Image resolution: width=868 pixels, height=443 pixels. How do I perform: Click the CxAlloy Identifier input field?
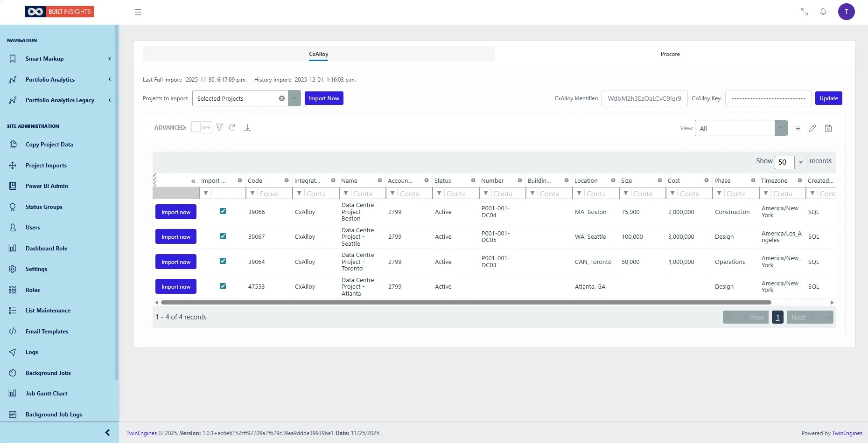(x=644, y=98)
